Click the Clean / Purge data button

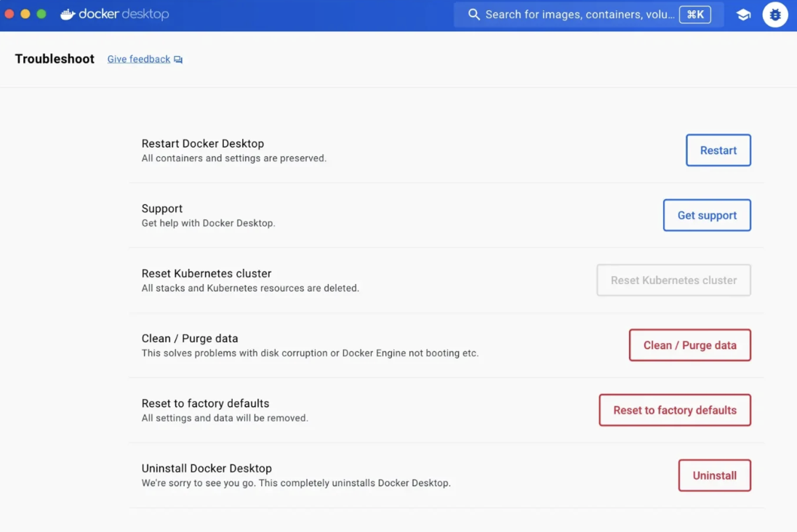point(690,345)
